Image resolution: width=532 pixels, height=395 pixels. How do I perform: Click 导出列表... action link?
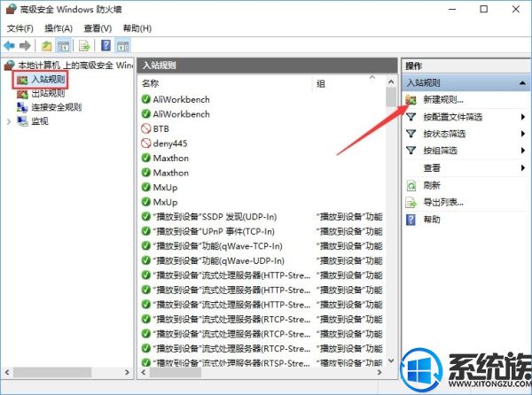point(443,203)
